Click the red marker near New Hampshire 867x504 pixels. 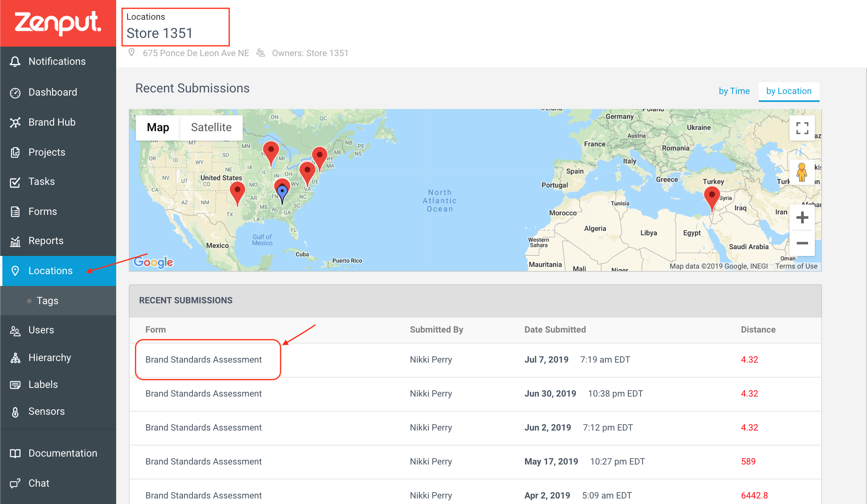coord(320,160)
